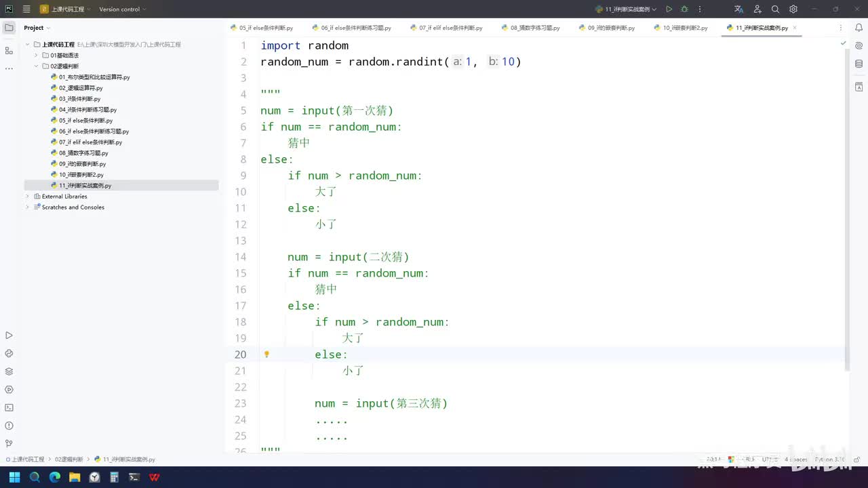
Task: Open Windows Start menu
Action: [14, 477]
